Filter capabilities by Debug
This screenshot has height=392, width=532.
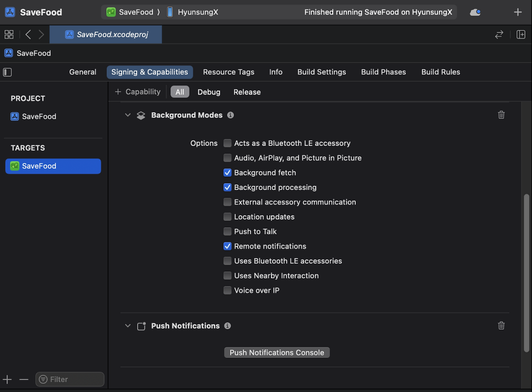pos(209,92)
